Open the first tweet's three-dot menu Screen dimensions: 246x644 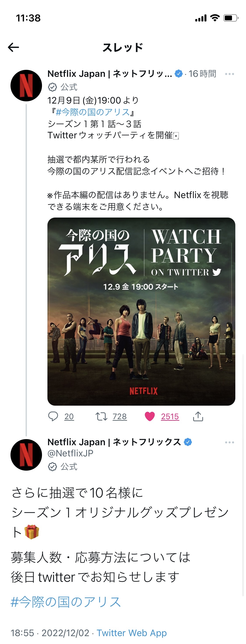click(230, 74)
